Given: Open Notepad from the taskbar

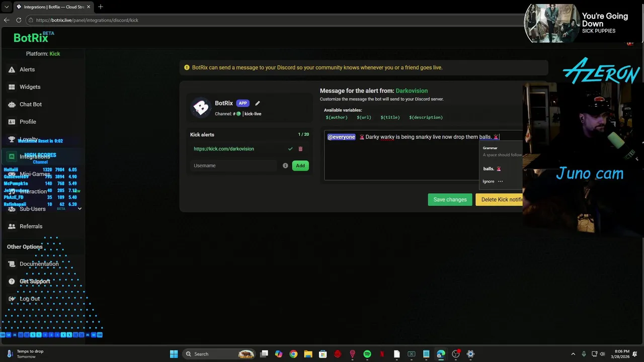Looking at the screenshot, I should [426, 354].
